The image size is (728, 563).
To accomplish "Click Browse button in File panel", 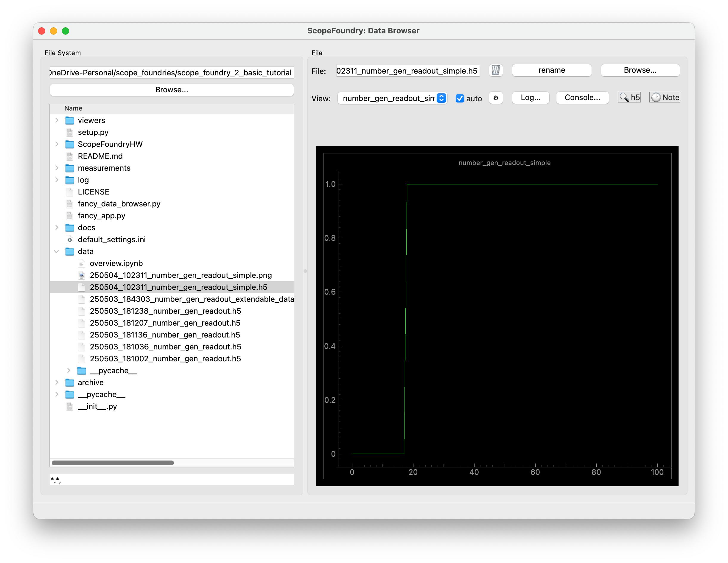I will click(x=640, y=70).
